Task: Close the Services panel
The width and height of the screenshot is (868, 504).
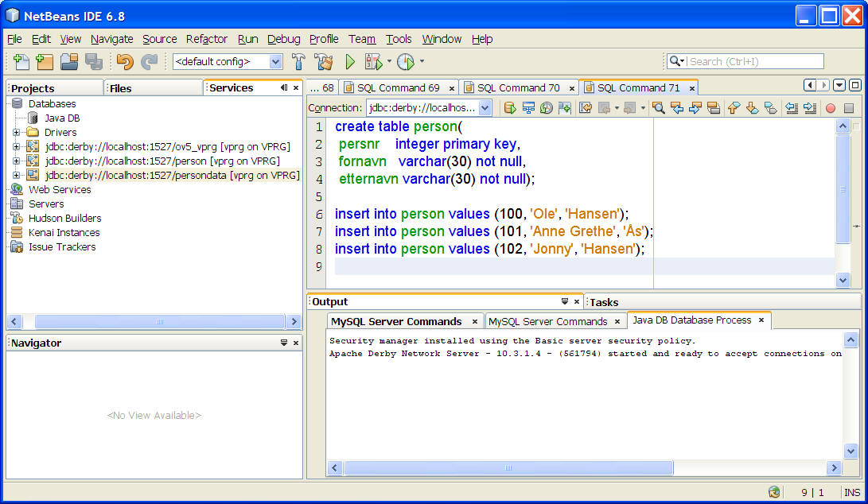Action: pos(296,88)
